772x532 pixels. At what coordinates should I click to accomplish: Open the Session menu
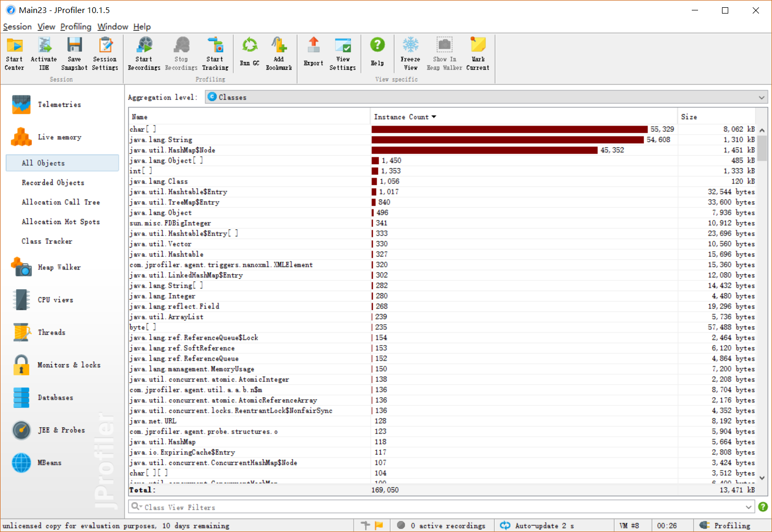pyautogui.click(x=17, y=27)
